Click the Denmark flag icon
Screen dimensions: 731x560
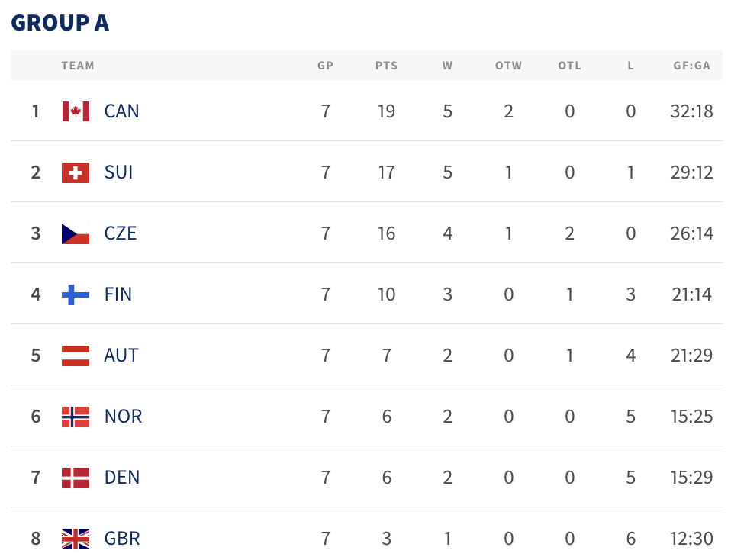76,478
